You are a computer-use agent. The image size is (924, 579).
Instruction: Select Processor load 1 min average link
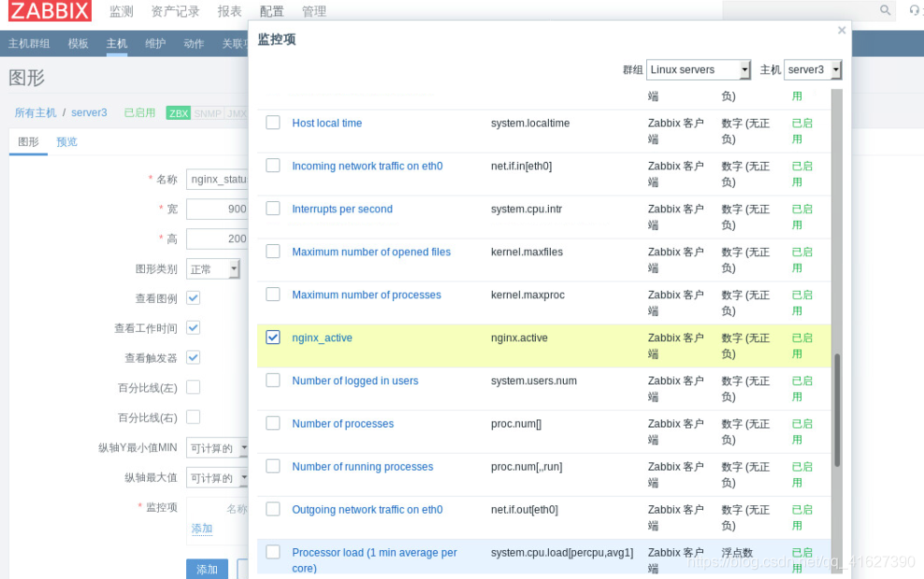tap(374, 560)
